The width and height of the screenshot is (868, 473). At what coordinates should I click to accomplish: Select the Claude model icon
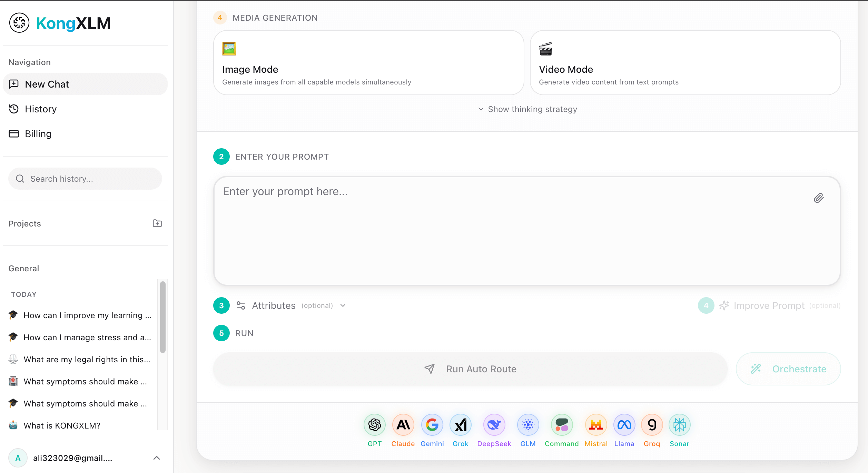(x=403, y=424)
